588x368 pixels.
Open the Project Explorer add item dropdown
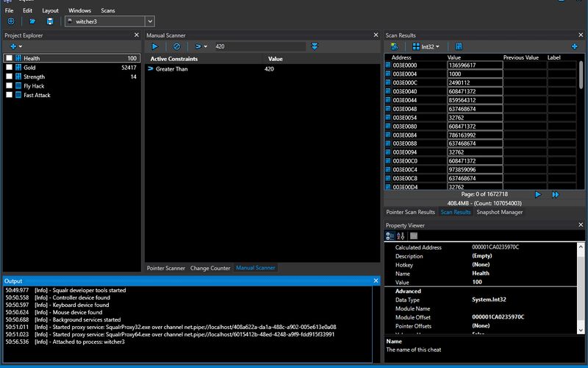(x=16, y=46)
